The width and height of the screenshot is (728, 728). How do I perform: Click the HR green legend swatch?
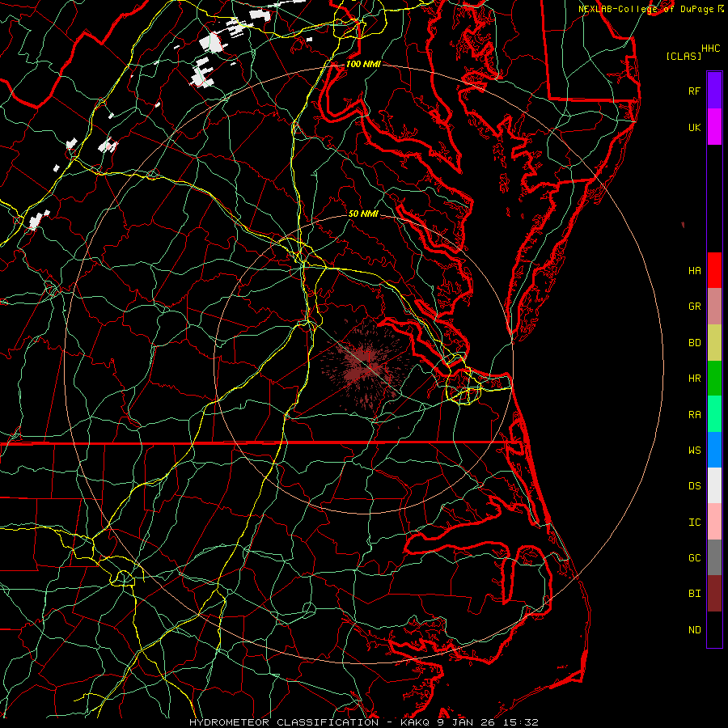[714, 378]
